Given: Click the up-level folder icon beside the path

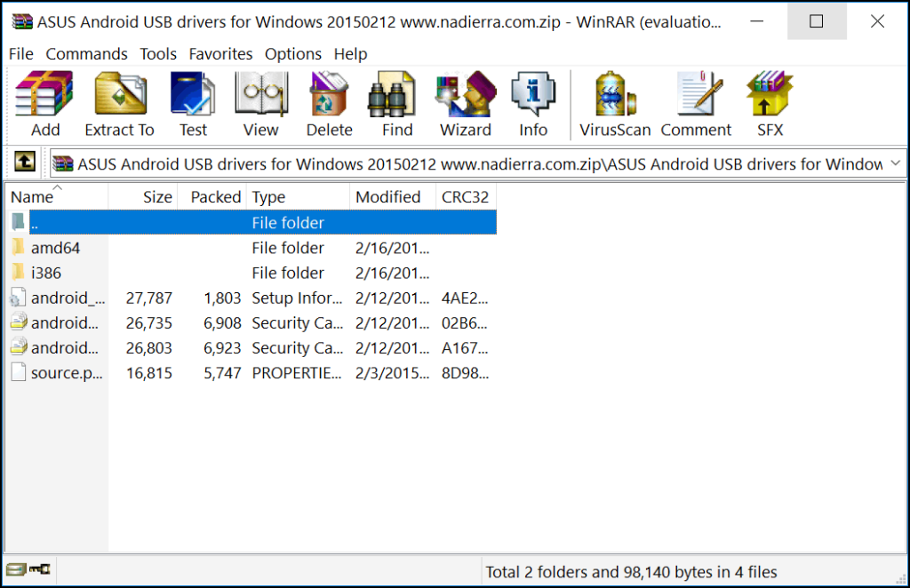Looking at the screenshot, I should tap(24, 163).
